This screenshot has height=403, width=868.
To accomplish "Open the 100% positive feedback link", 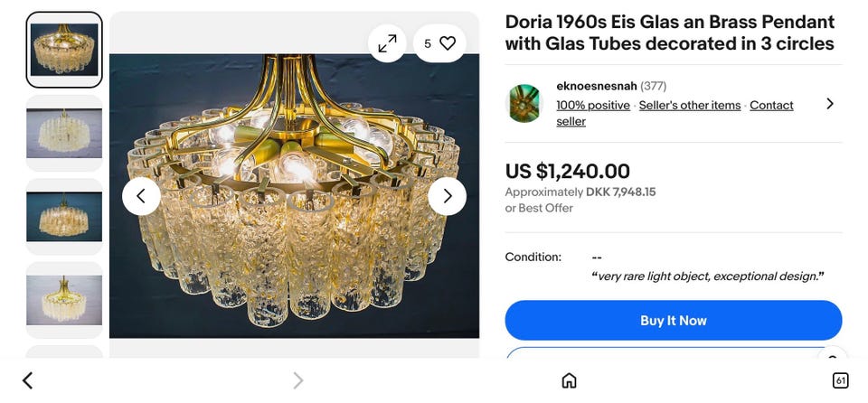I will 593,105.
